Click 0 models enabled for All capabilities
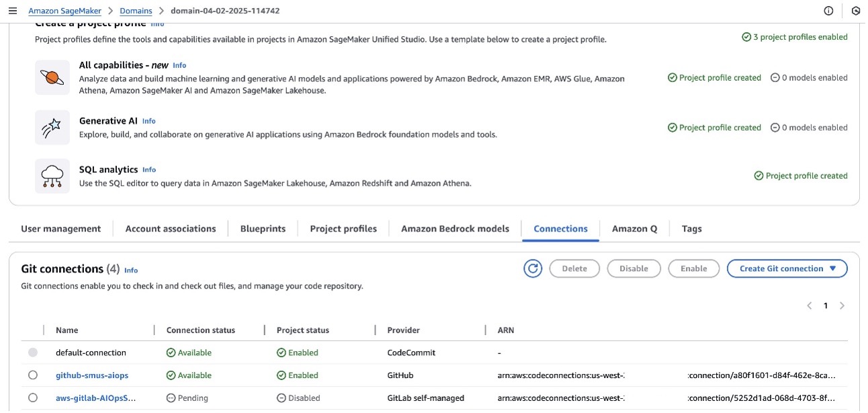868x413 pixels. pos(809,77)
